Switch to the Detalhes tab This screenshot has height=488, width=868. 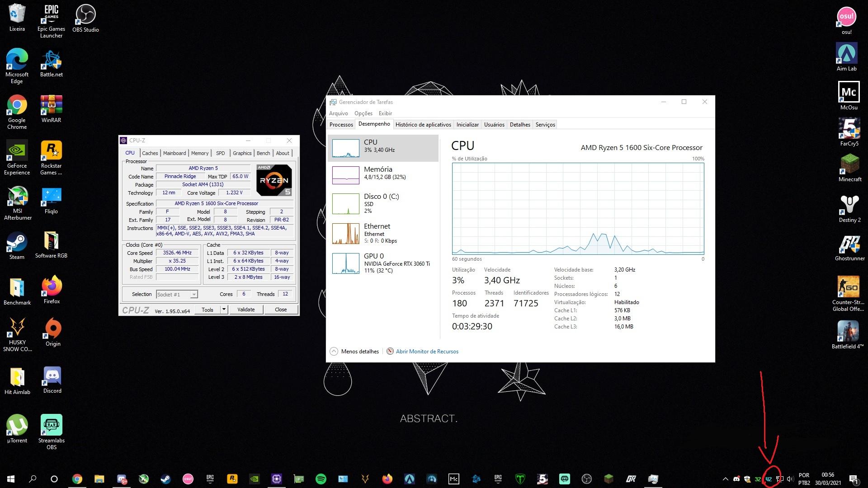tap(520, 124)
